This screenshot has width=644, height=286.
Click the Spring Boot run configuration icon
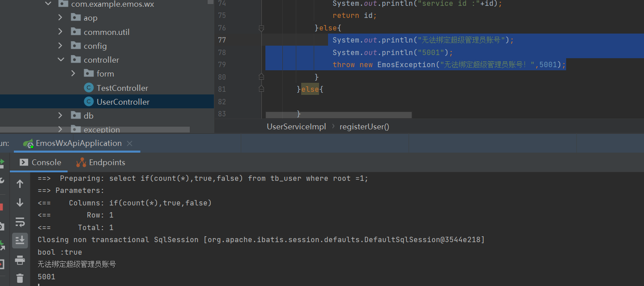29,143
